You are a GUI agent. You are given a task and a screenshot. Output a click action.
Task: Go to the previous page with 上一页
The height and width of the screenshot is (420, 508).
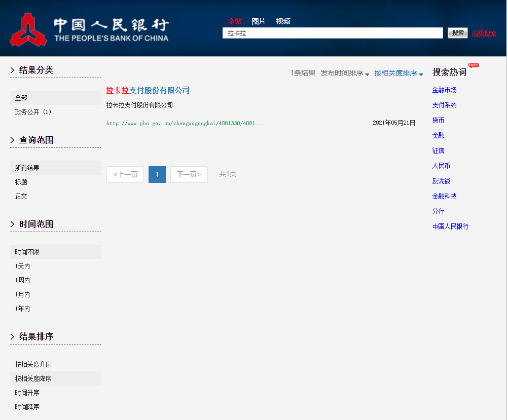(x=125, y=175)
